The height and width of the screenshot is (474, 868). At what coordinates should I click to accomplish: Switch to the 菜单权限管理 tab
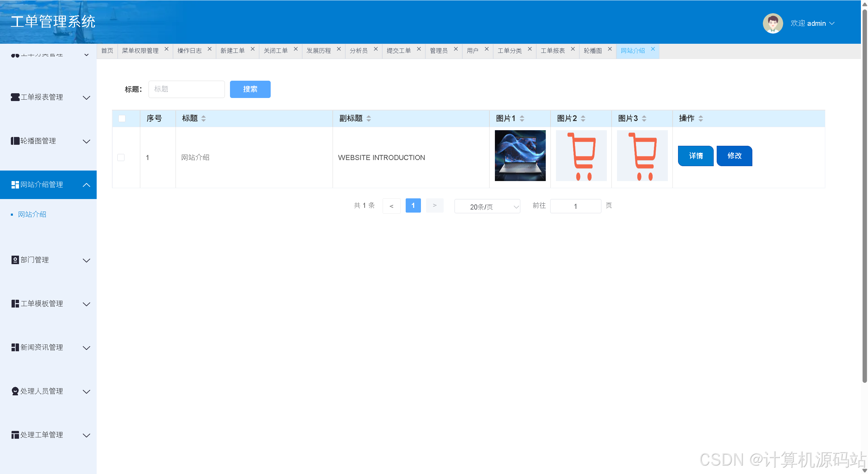(x=140, y=51)
